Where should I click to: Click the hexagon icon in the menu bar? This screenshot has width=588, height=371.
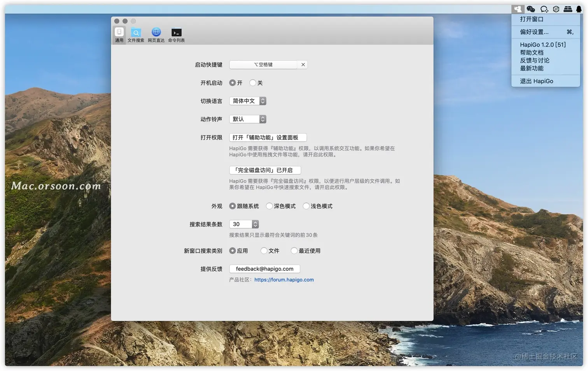(x=556, y=9)
